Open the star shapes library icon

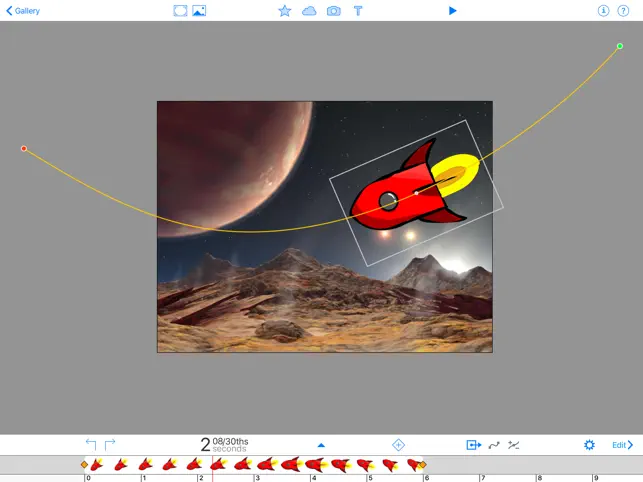tap(285, 11)
